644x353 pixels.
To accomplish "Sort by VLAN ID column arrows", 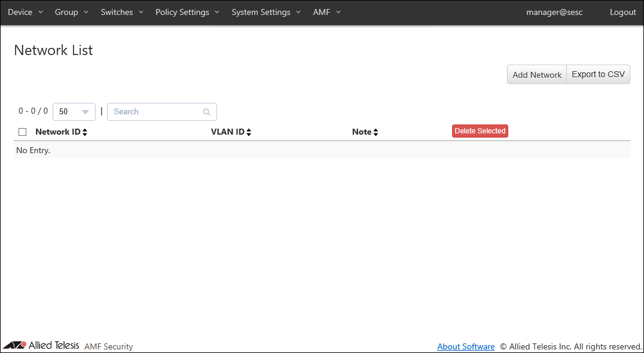I will (249, 132).
